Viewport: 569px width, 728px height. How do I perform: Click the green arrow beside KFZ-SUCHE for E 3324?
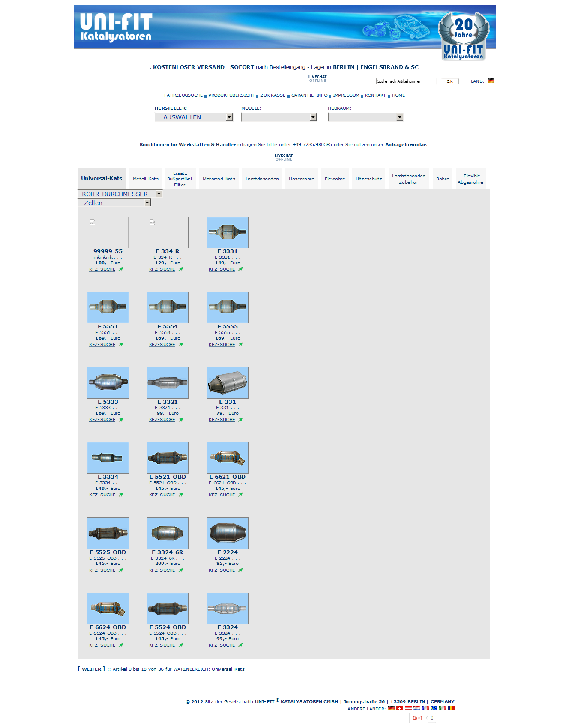coord(240,645)
